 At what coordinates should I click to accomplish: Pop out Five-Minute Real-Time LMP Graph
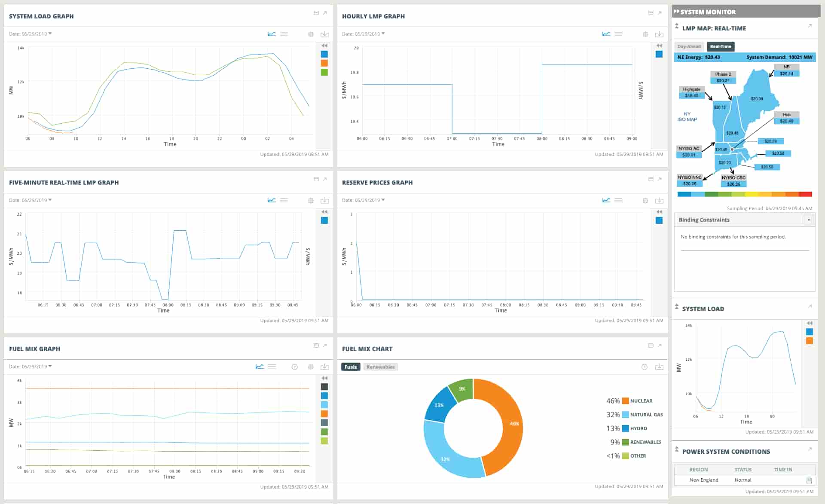pyautogui.click(x=325, y=179)
